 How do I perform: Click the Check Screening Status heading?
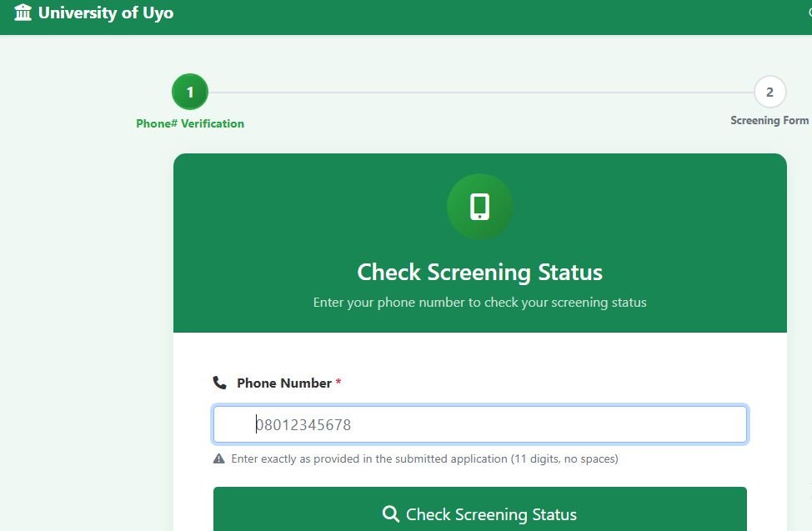pyautogui.click(x=479, y=272)
